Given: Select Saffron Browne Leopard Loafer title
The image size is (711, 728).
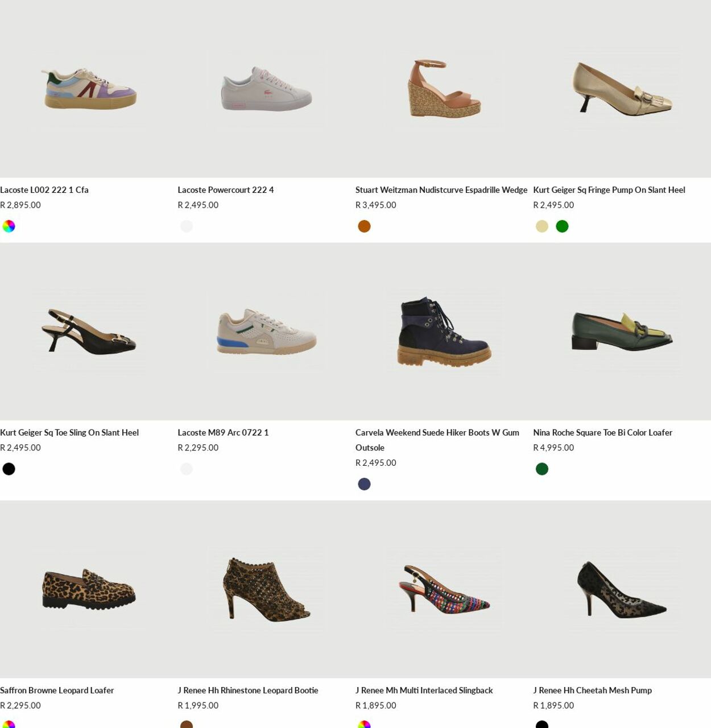Looking at the screenshot, I should click(57, 690).
